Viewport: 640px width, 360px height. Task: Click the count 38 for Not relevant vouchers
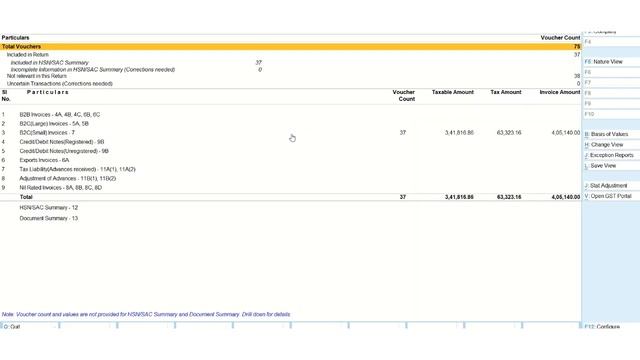(577, 76)
